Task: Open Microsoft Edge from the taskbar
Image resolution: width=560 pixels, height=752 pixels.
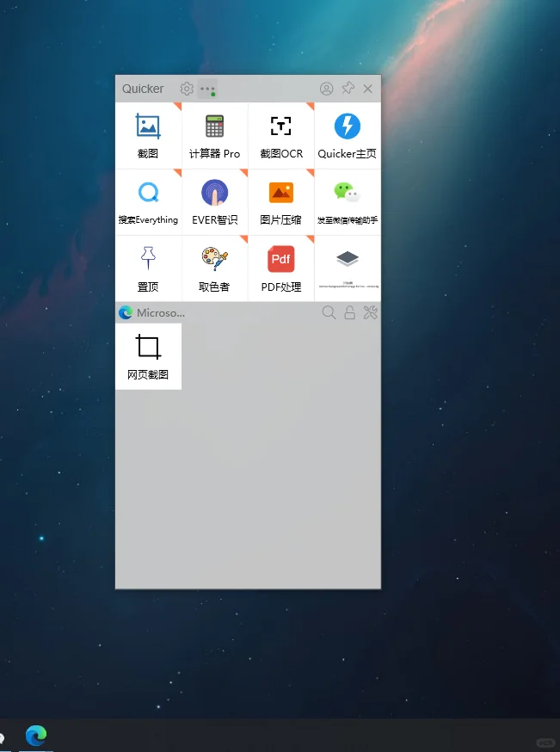Action: coord(36,735)
